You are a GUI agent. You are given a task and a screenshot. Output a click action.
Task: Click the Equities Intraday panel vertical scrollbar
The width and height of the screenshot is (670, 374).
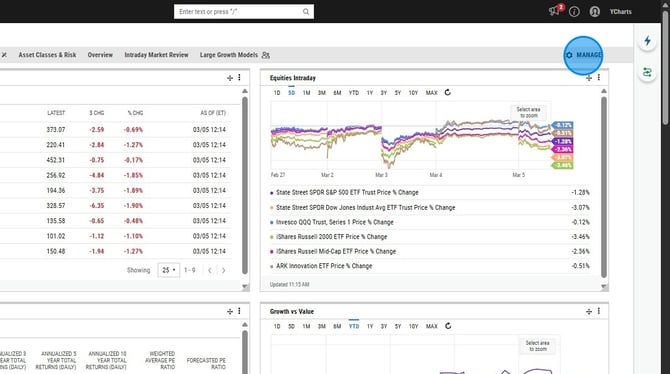tap(604, 187)
